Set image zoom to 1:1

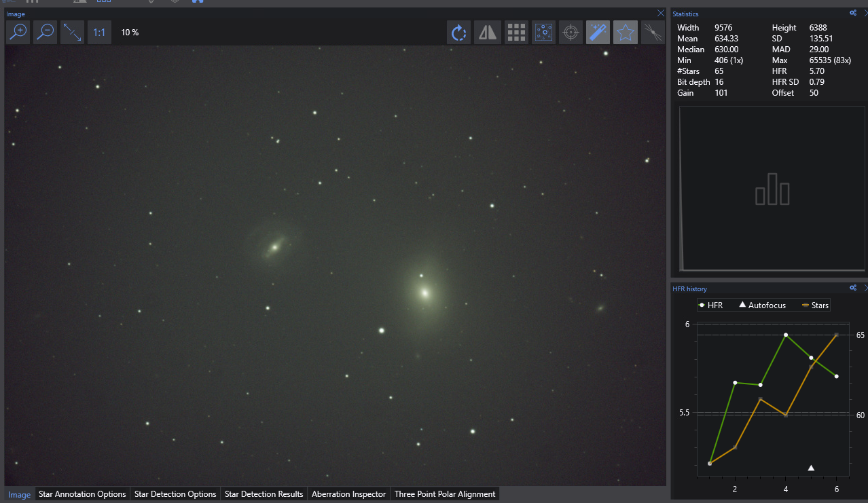(99, 32)
